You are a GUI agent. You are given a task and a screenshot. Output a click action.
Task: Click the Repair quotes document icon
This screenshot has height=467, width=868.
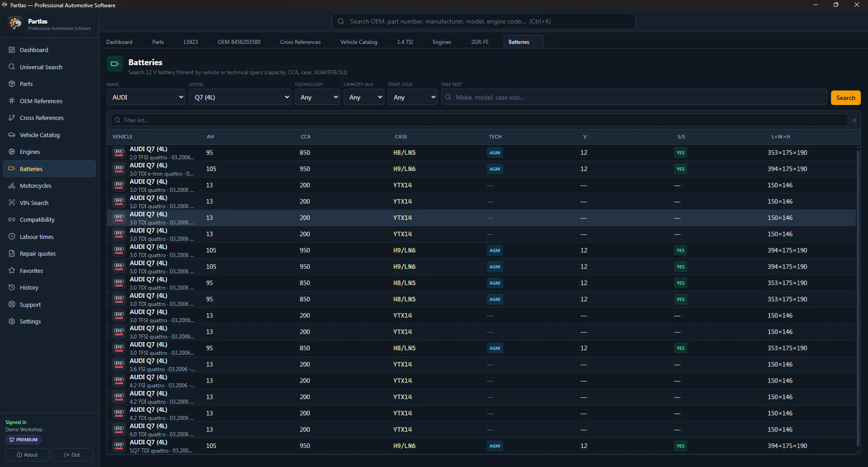tap(12, 254)
